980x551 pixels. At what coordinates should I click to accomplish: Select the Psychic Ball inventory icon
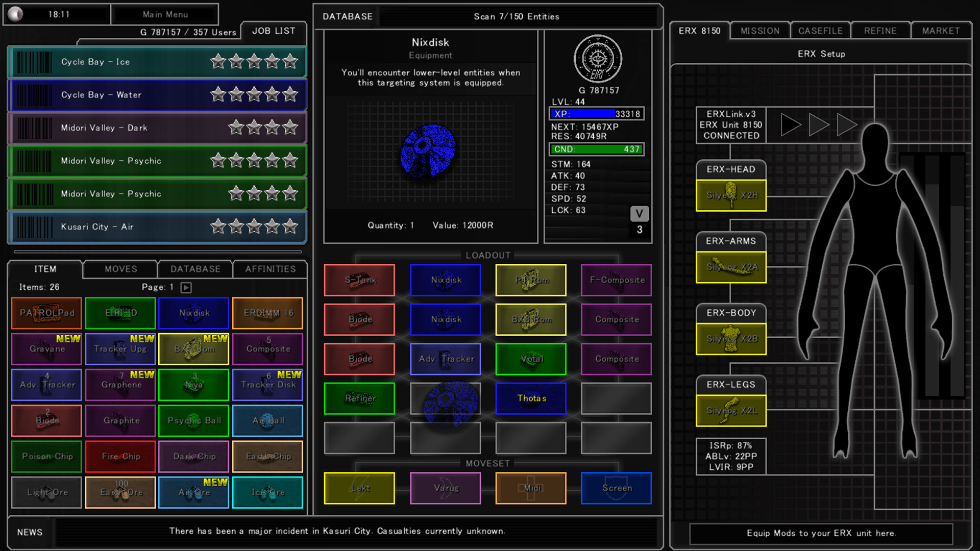(193, 420)
